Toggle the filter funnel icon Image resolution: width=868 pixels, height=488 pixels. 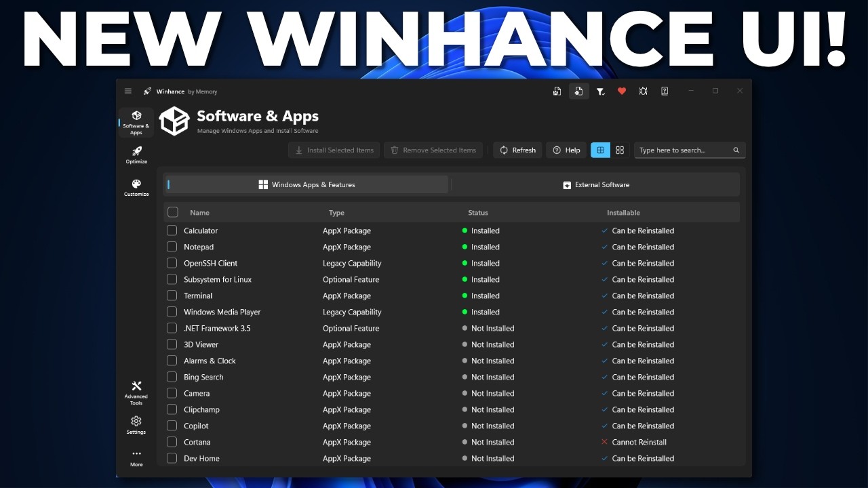point(600,91)
